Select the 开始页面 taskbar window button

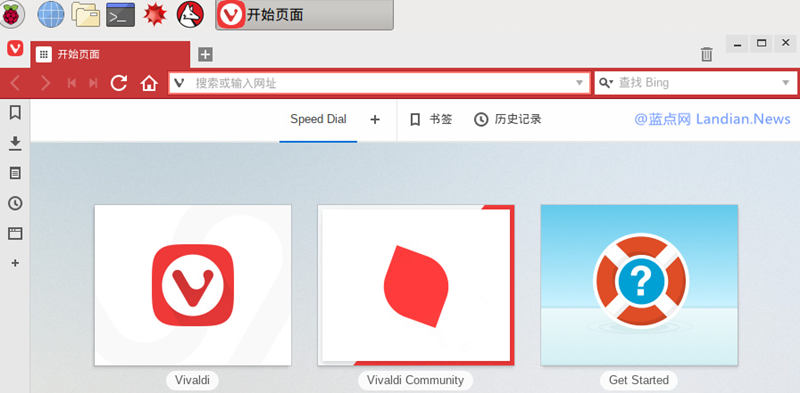click(305, 15)
